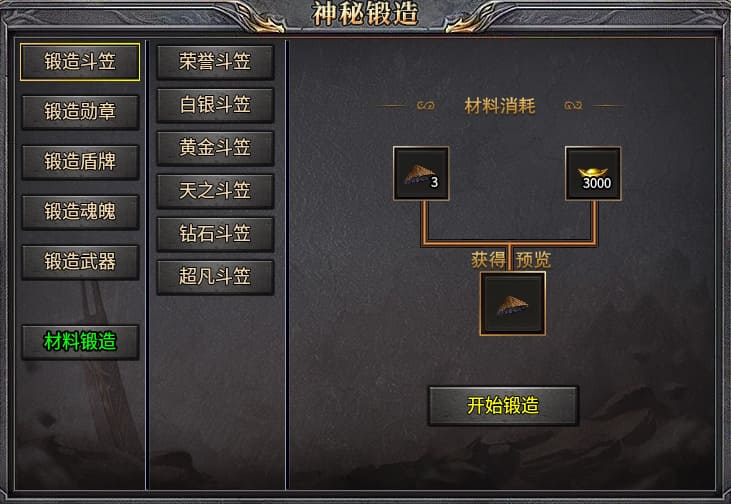Click the 获得 label above result
731x504 pixels.
488,260
